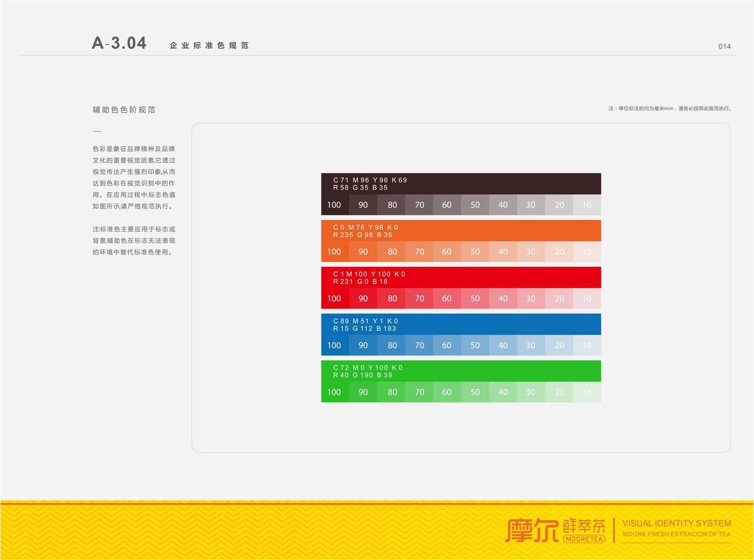Select the green 90 tint swatch
754x560 pixels.
[363, 392]
